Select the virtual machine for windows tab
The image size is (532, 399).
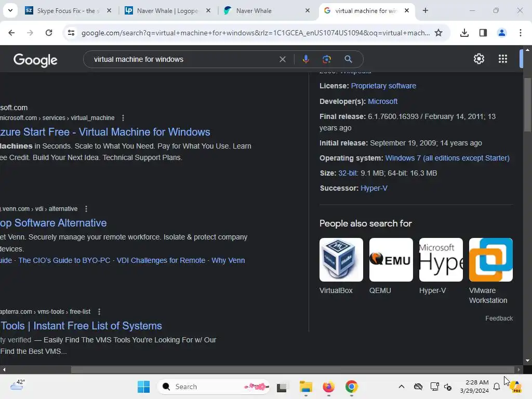(x=366, y=10)
